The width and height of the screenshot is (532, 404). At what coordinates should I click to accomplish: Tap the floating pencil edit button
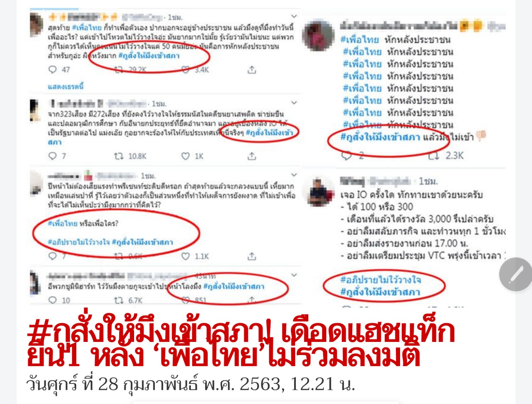[x=516, y=274]
